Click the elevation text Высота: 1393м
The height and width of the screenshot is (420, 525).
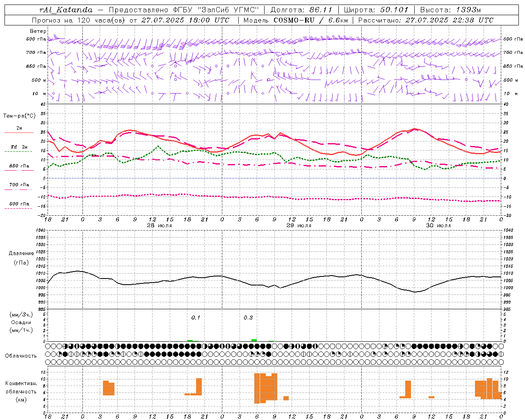(450, 10)
